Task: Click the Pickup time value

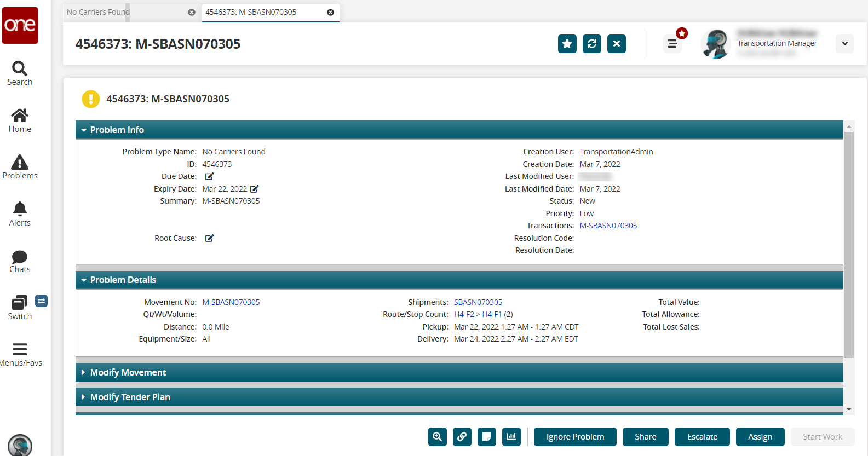Action: pos(516,327)
